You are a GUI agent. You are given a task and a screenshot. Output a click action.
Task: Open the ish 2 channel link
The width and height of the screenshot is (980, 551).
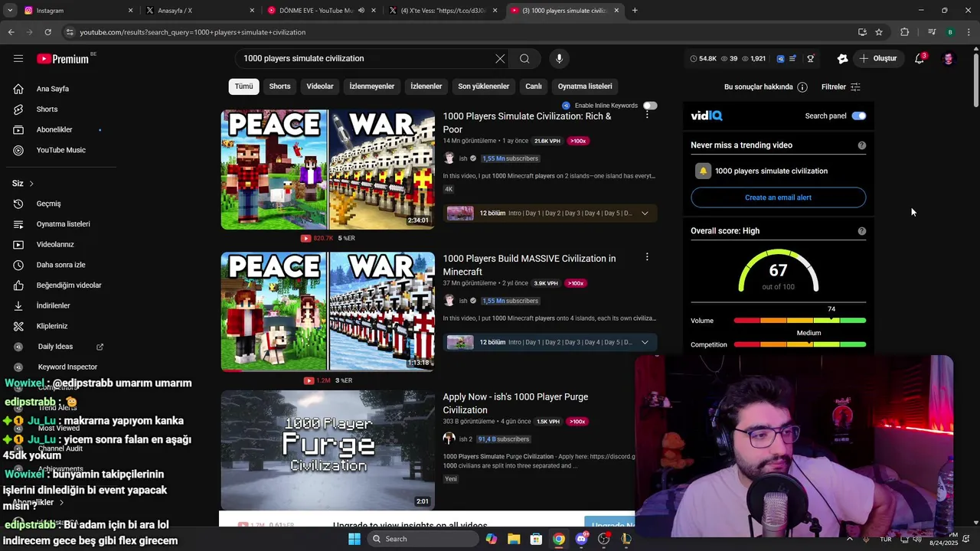[x=465, y=439]
